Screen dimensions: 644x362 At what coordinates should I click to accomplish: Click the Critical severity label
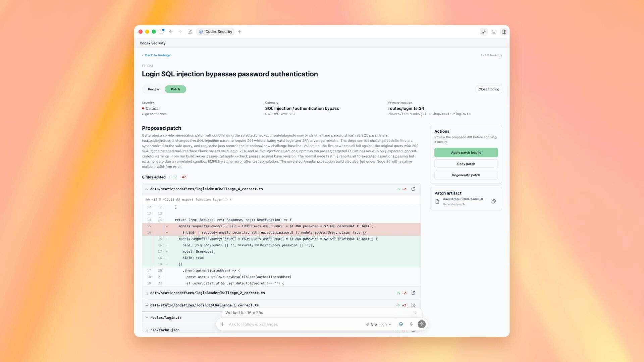point(153,108)
